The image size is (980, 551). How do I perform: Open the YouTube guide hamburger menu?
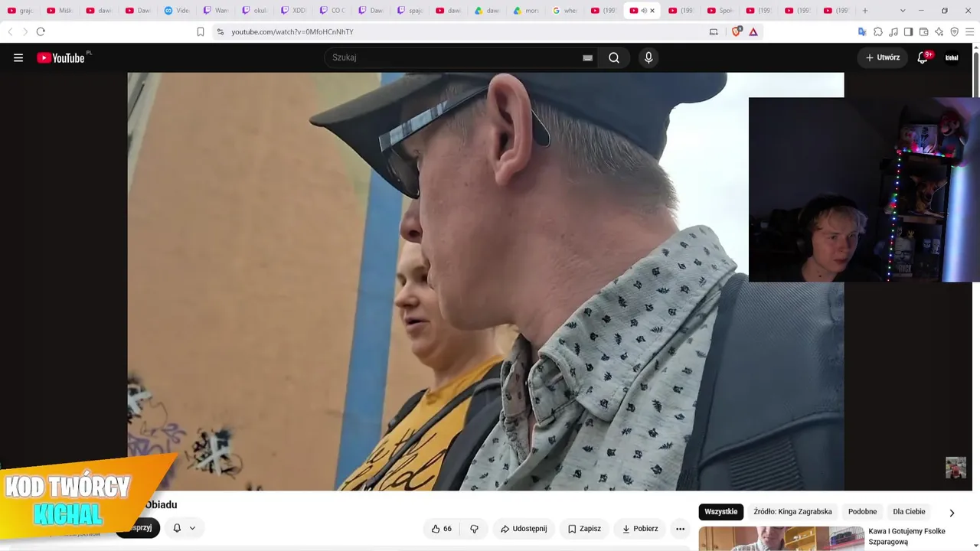pos(18,57)
